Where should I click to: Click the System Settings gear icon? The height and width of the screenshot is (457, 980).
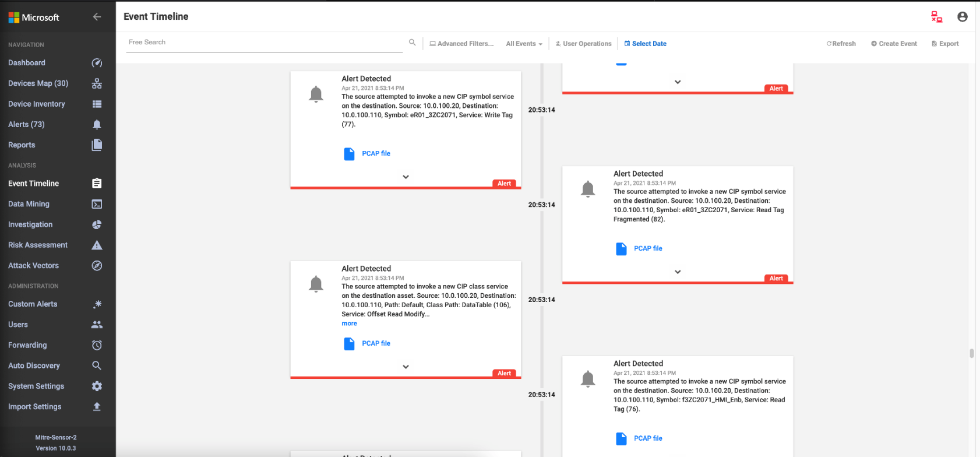tap(97, 386)
